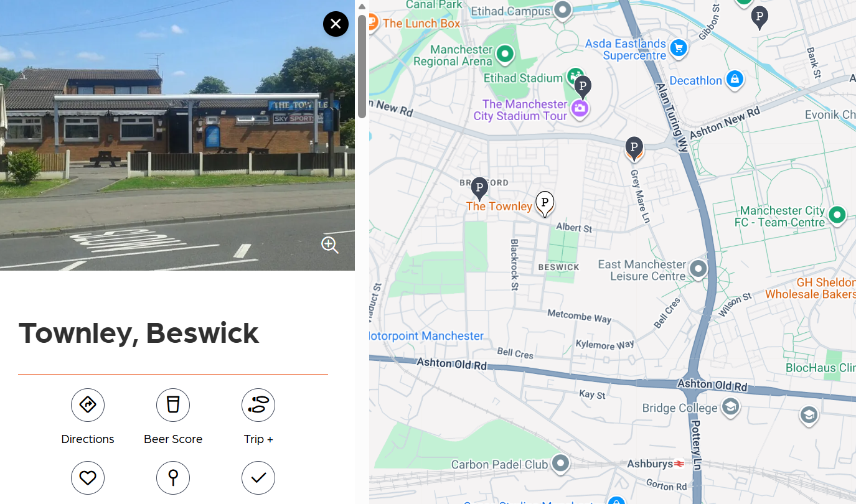Toggle the visited checkmark icon
This screenshot has width=856, height=504.
(258, 478)
